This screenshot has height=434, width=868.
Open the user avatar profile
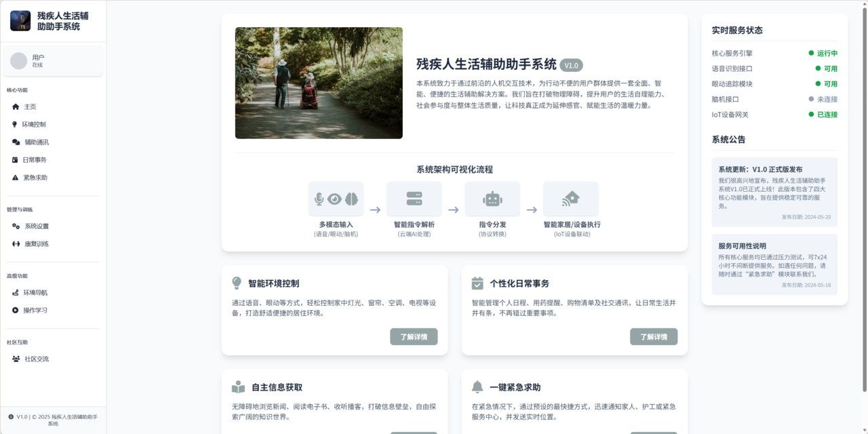point(18,61)
